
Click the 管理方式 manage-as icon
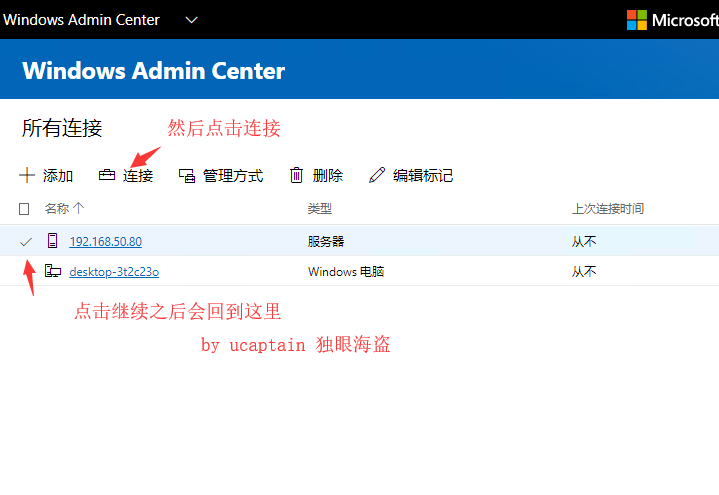coord(187,176)
